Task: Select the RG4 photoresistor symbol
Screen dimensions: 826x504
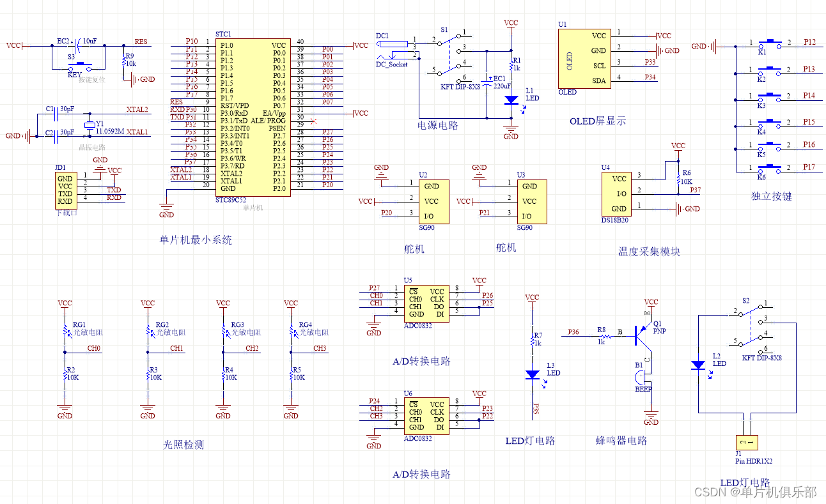Action: pyautogui.click(x=291, y=332)
